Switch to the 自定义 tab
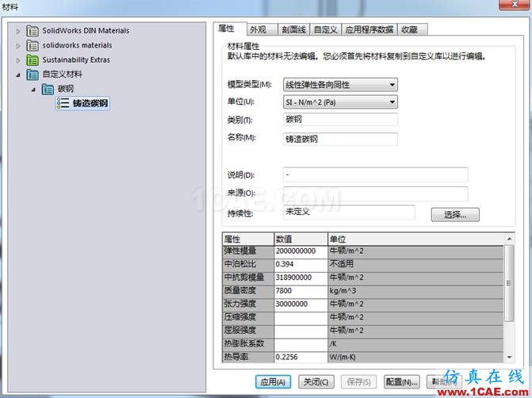This screenshot has width=532, height=398. pos(325,29)
